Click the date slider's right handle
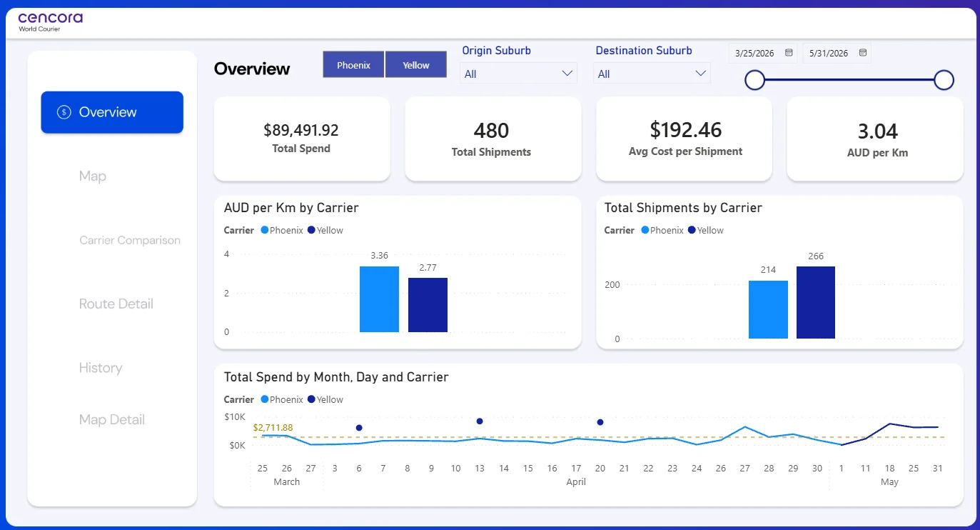 pos(944,80)
